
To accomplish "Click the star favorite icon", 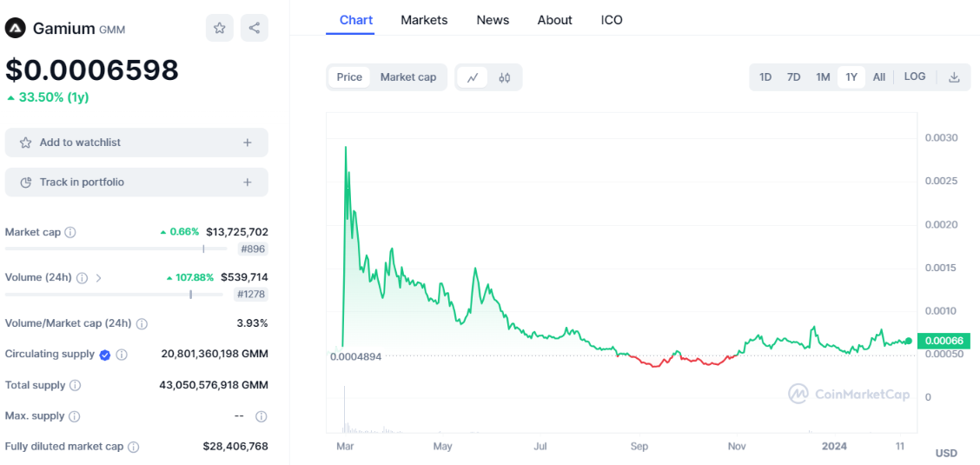I will click(x=220, y=28).
